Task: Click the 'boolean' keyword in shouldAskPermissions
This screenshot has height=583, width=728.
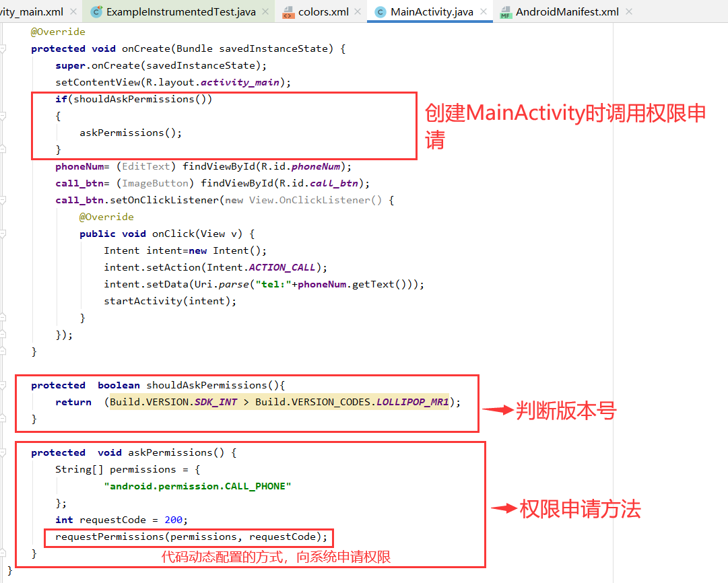Action: [119, 385]
